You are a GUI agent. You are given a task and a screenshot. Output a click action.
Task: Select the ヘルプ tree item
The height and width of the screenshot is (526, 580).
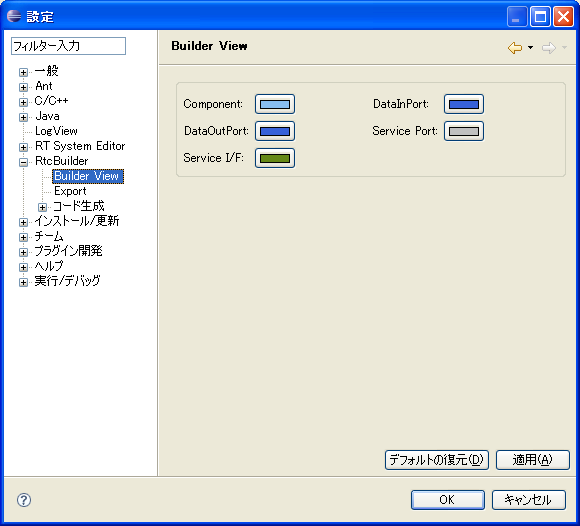pyautogui.click(x=49, y=266)
